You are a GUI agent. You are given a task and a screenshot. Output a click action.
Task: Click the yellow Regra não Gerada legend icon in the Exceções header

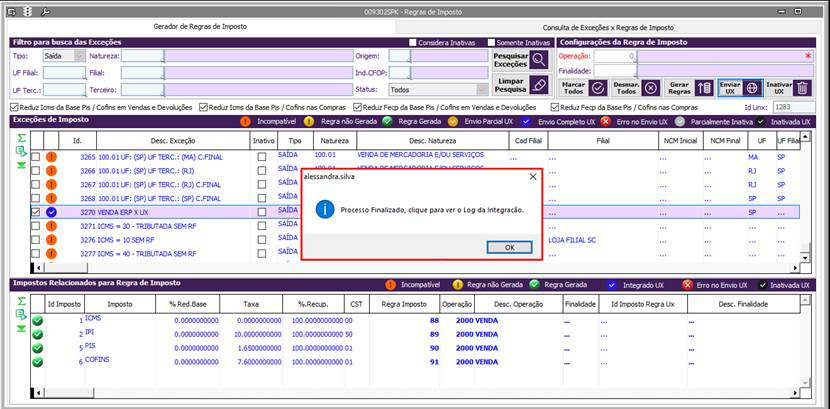tap(309, 122)
